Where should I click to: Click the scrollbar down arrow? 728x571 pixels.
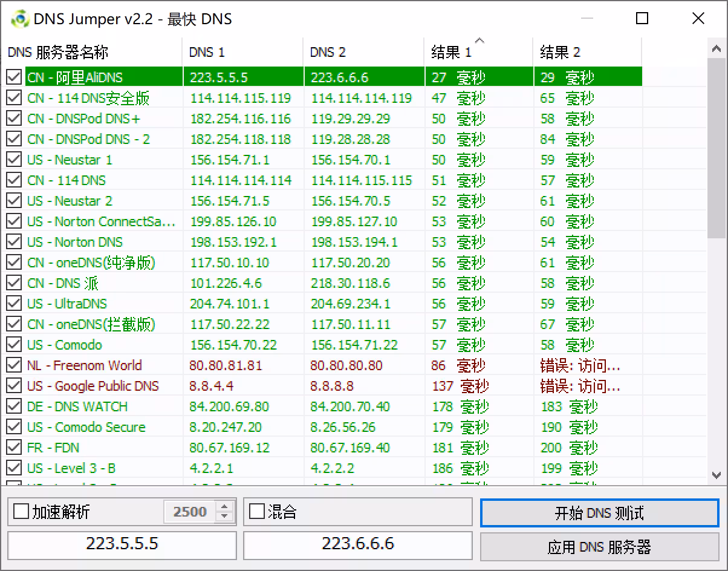click(717, 475)
